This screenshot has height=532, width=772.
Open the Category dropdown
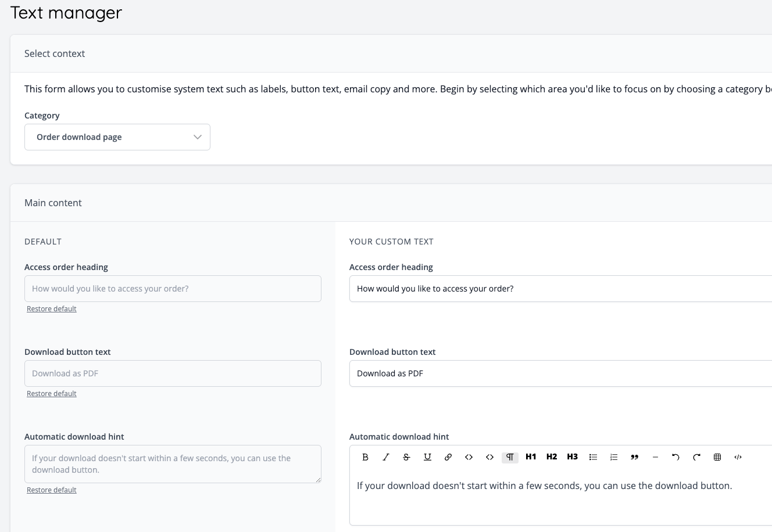pyautogui.click(x=117, y=136)
